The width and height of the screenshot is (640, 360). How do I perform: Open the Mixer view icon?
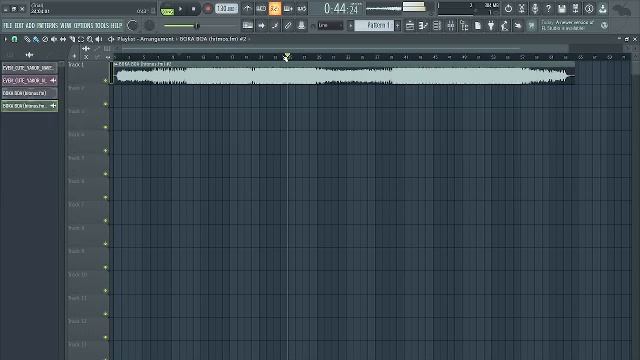[x=451, y=26]
